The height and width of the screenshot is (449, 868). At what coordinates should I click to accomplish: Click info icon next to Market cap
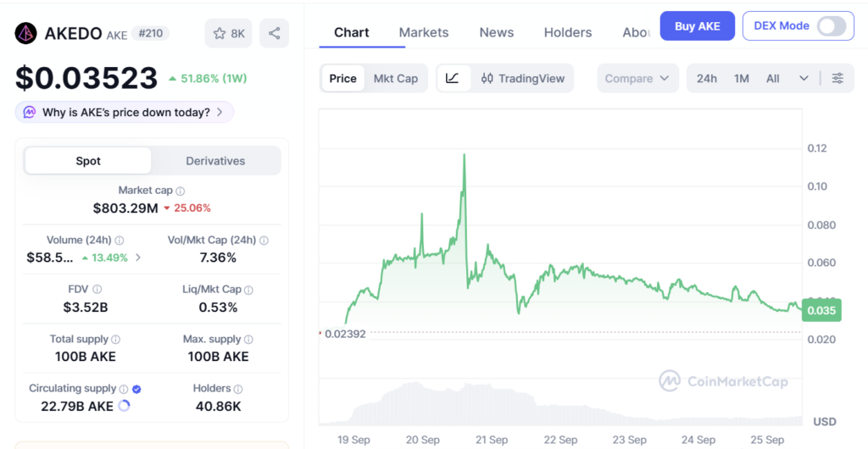point(180,191)
